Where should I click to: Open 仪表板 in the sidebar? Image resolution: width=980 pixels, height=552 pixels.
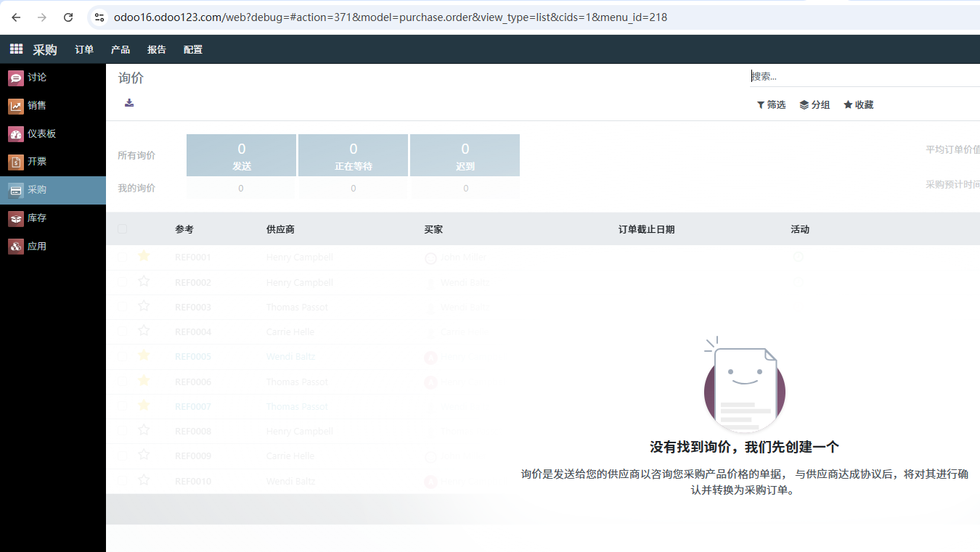tap(53, 133)
